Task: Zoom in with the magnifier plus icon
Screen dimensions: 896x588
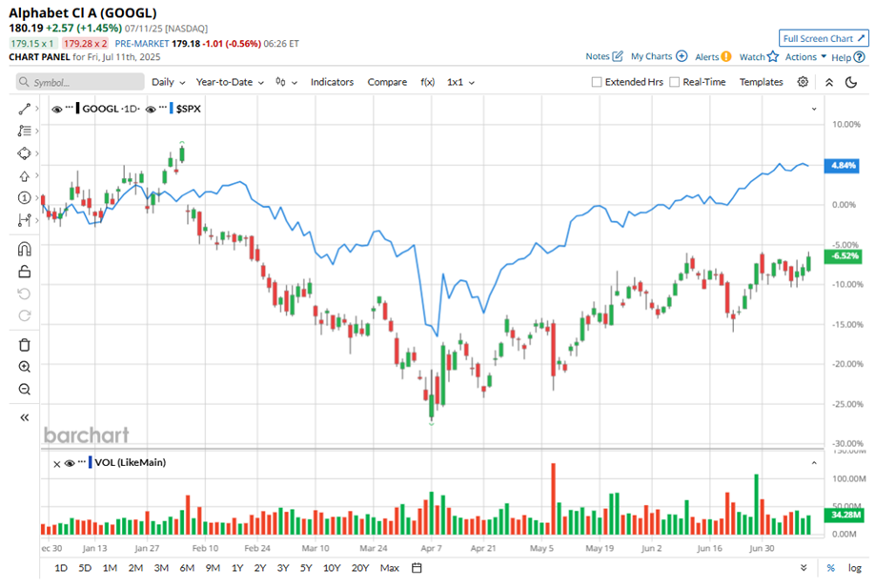Action: [x=24, y=367]
